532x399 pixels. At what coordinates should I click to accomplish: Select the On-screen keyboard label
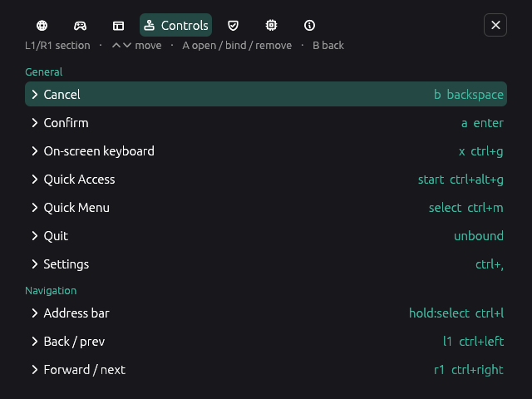[99, 151]
